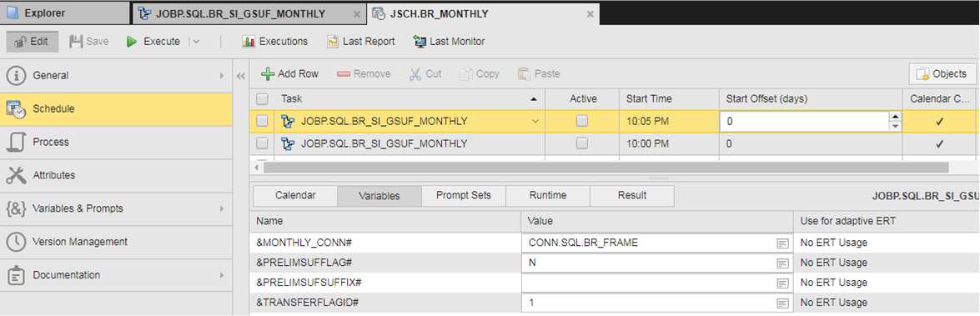Open the Runtime tab
The image size is (980, 316).
[x=547, y=195]
